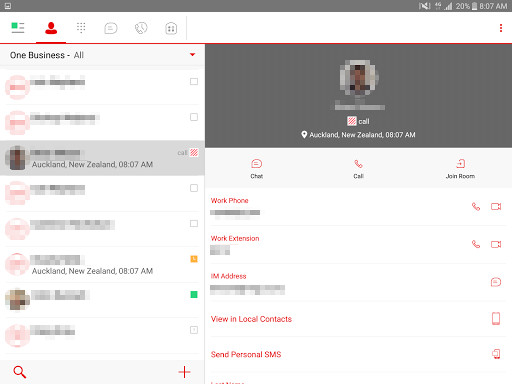Click the last contact's presence box
The image size is (512, 384).
point(194,330)
